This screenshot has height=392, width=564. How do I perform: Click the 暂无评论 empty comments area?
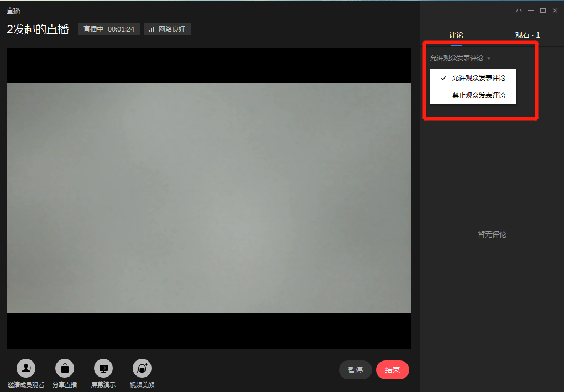click(x=492, y=234)
